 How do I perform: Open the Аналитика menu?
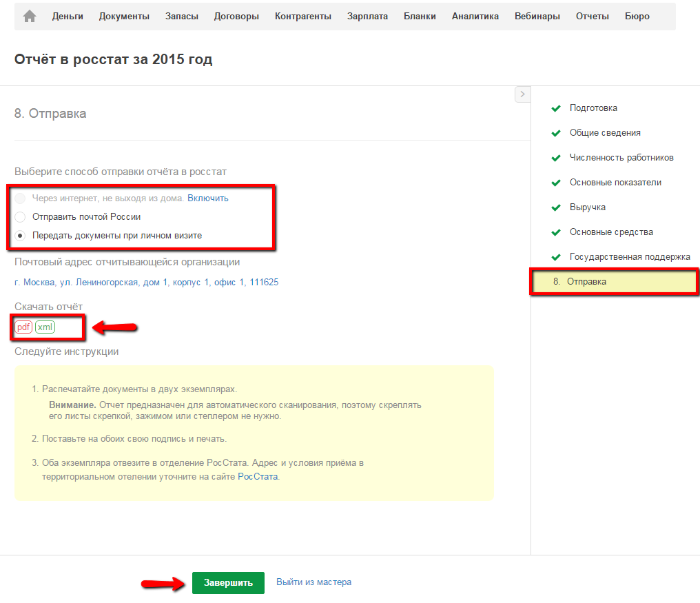pyautogui.click(x=475, y=17)
